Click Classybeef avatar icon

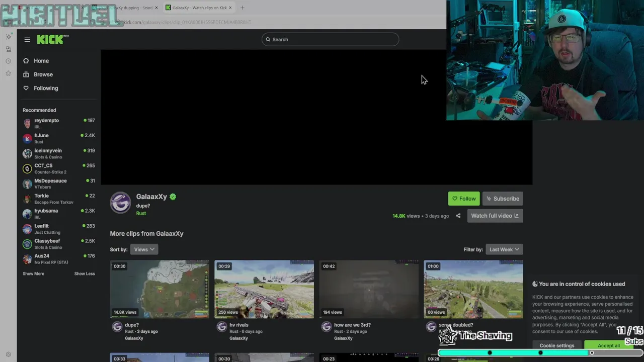[27, 244]
